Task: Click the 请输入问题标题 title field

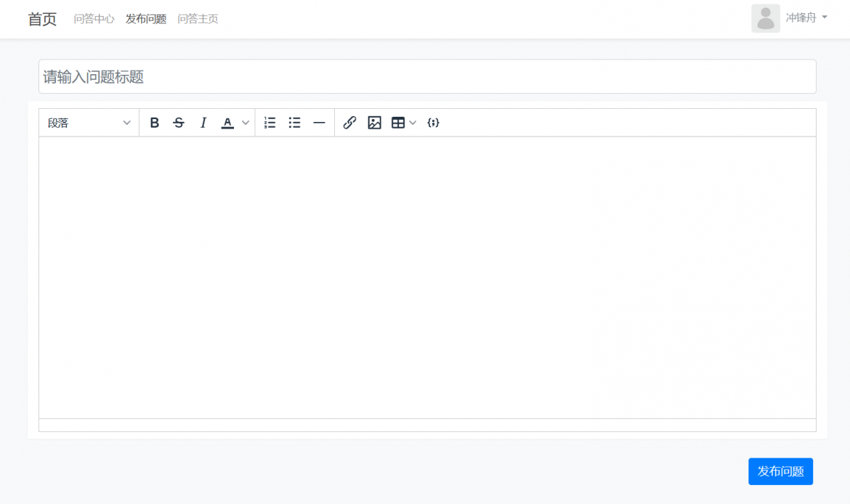Action: pos(427,76)
